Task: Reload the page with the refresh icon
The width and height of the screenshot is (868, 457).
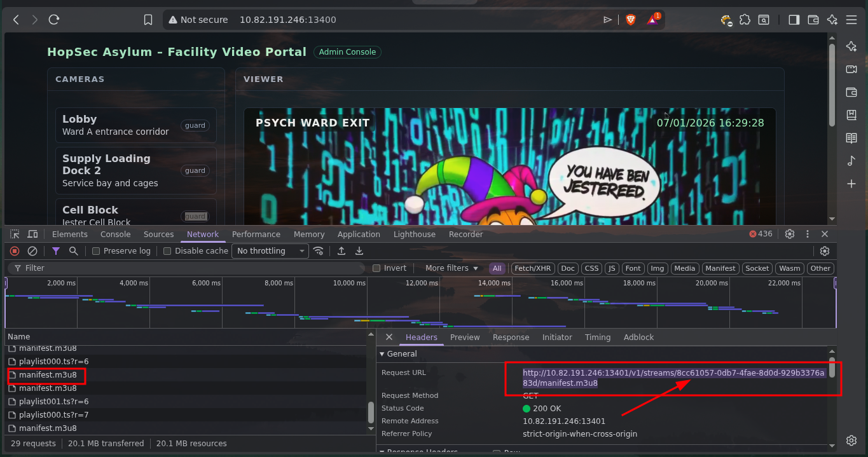Action: (54, 20)
